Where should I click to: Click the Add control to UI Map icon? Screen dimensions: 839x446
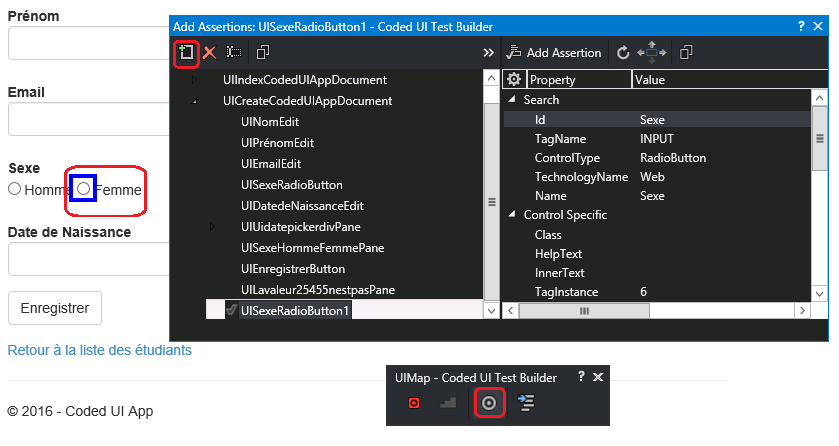coord(185,52)
